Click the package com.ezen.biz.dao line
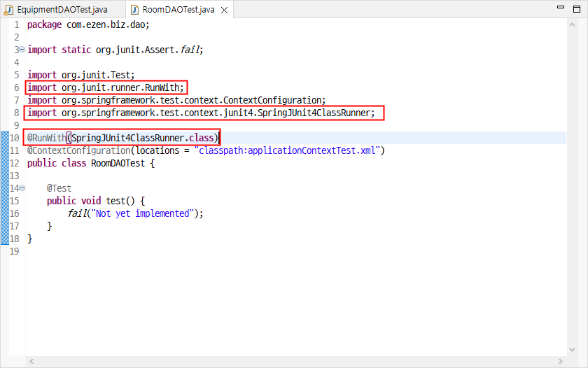588x368 pixels. click(x=88, y=24)
